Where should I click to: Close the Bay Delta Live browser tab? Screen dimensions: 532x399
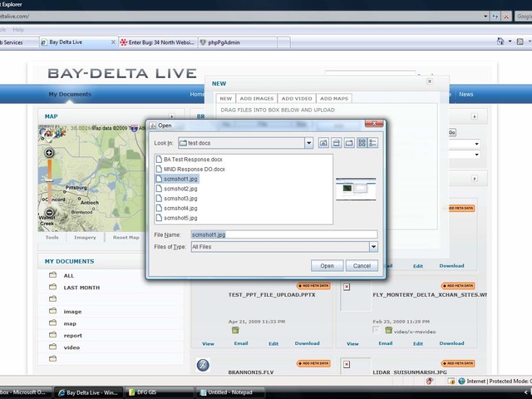click(113, 42)
